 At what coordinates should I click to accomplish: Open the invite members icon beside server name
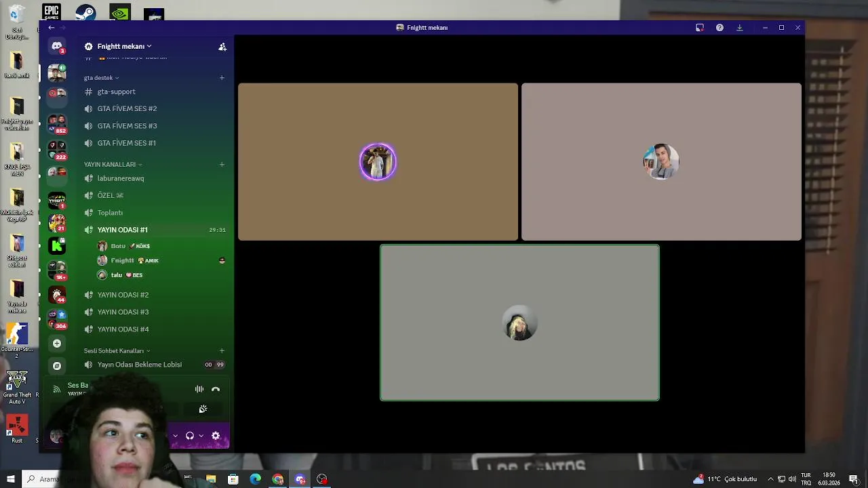(222, 47)
